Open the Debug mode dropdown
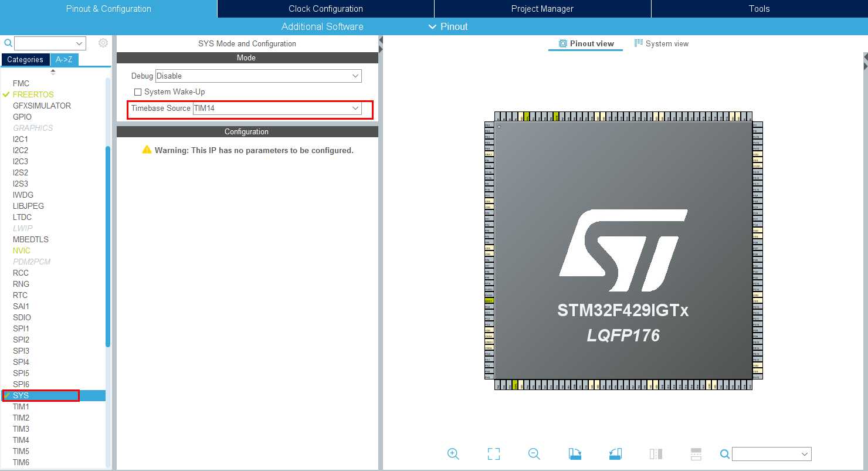 (258, 76)
